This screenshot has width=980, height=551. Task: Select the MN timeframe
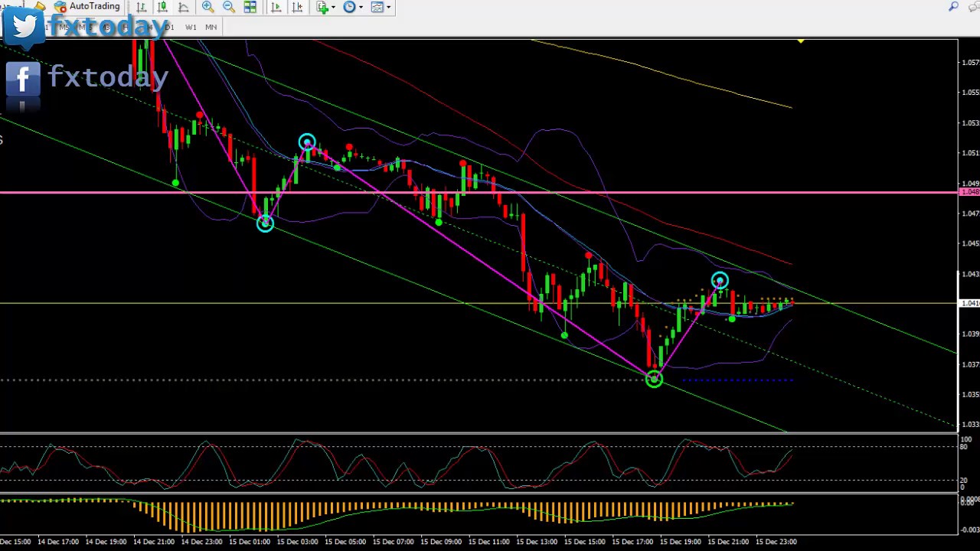point(211,28)
